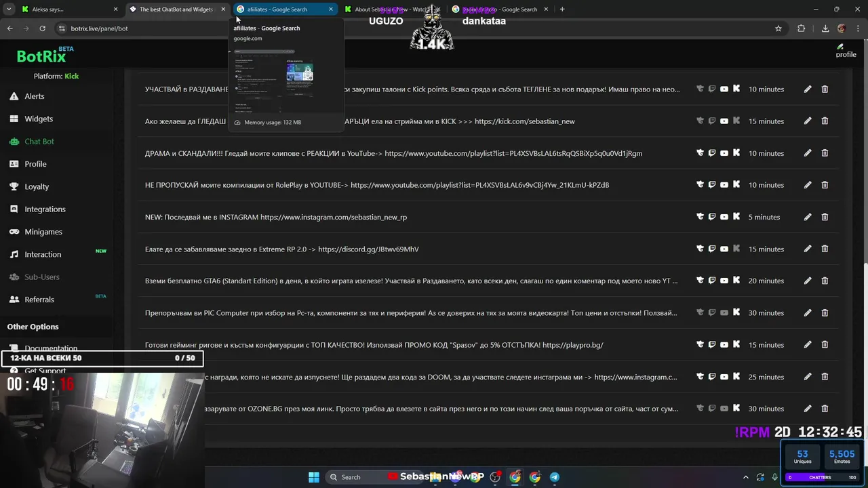Open Integrations in the sidebar
The image size is (868, 488).
pyautogui.click(x=45, y=209)
